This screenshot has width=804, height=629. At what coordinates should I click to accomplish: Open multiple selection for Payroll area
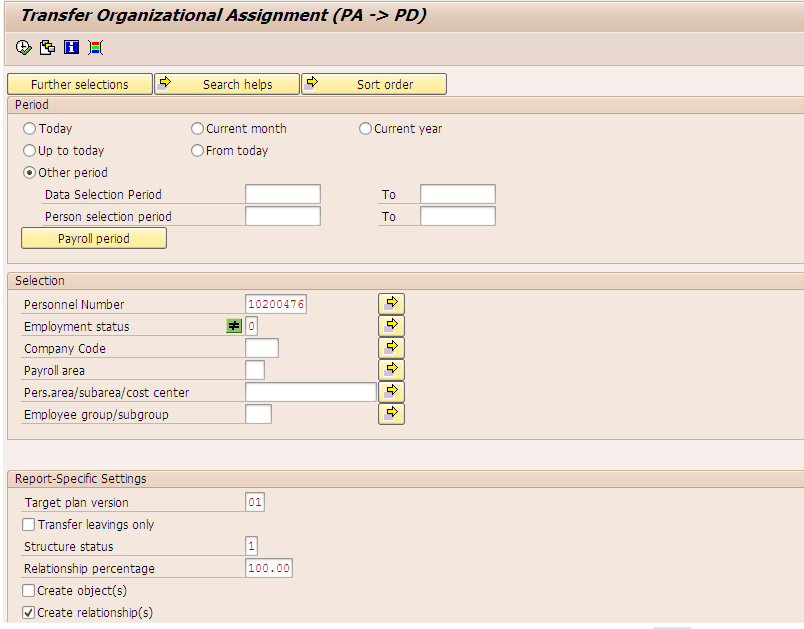391,368
